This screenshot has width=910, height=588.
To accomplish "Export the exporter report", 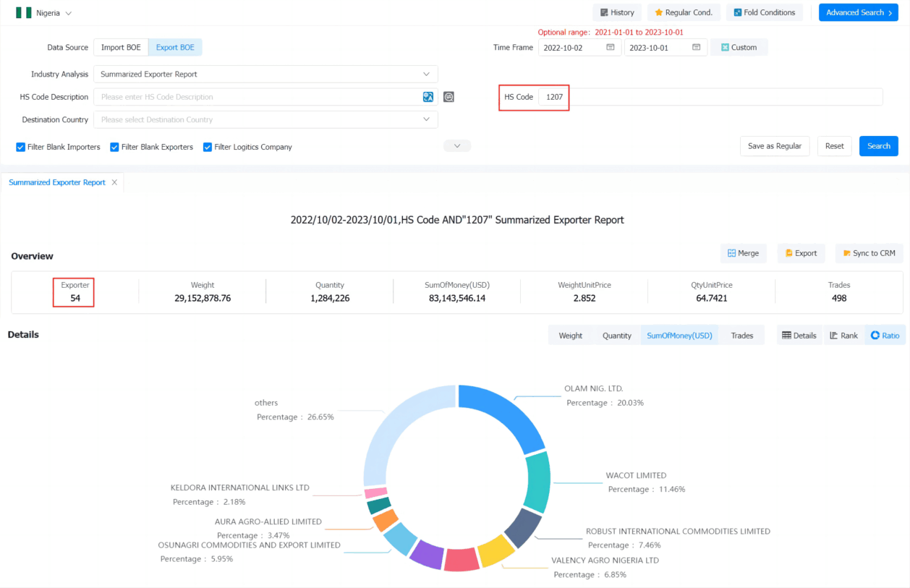I will pyautogui.click(x=801, y=253).
